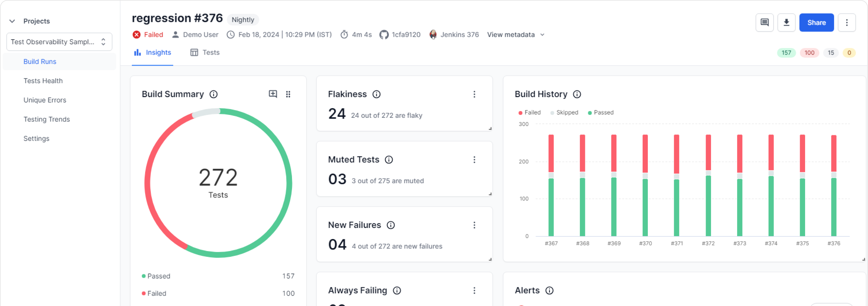
Task: Click the Build Summary add-widget icon
Action: pos(273,94)
